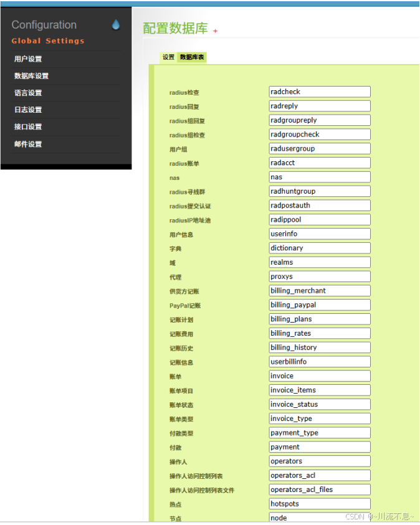Click the radpostauth input field
420x525 pixels.
point(320,206)
